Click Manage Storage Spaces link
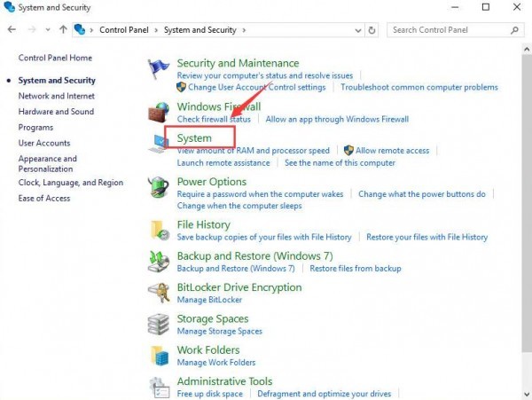This screenshot has width=532, height=400. (x=220, y=331)
